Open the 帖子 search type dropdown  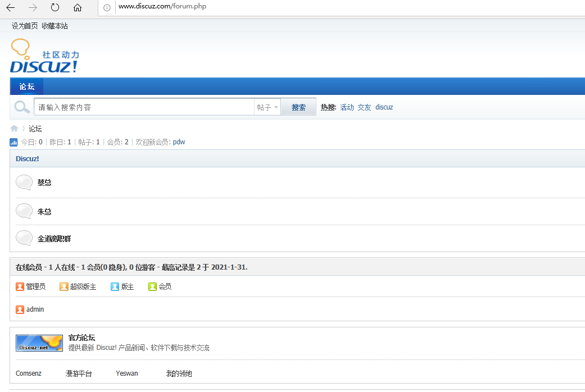(x=267, y=107)
